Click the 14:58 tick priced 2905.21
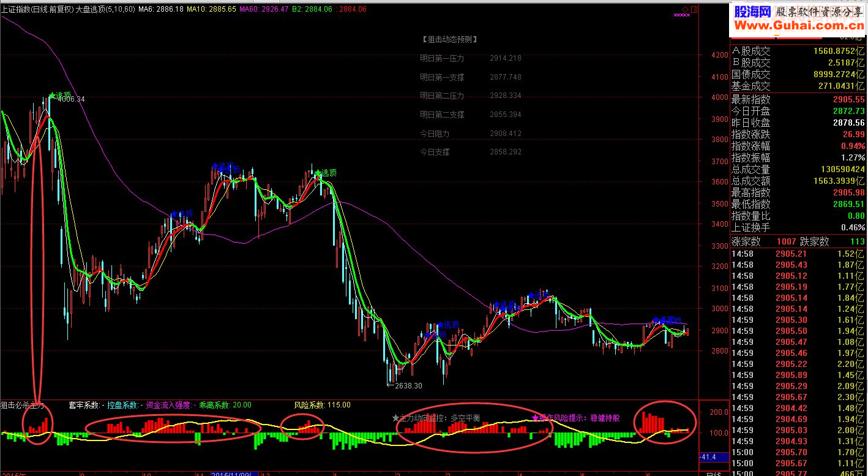868x476 pixels. (x=798, y=254)
